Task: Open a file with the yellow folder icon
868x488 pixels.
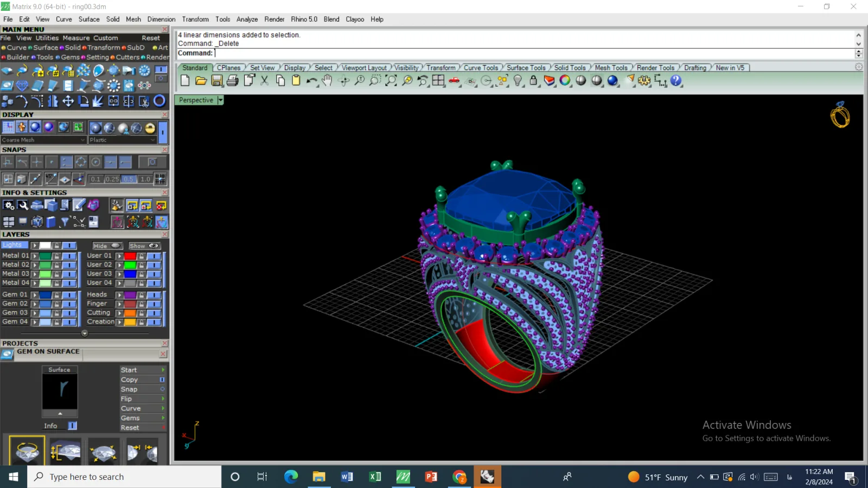Action: tap(201, 81)
